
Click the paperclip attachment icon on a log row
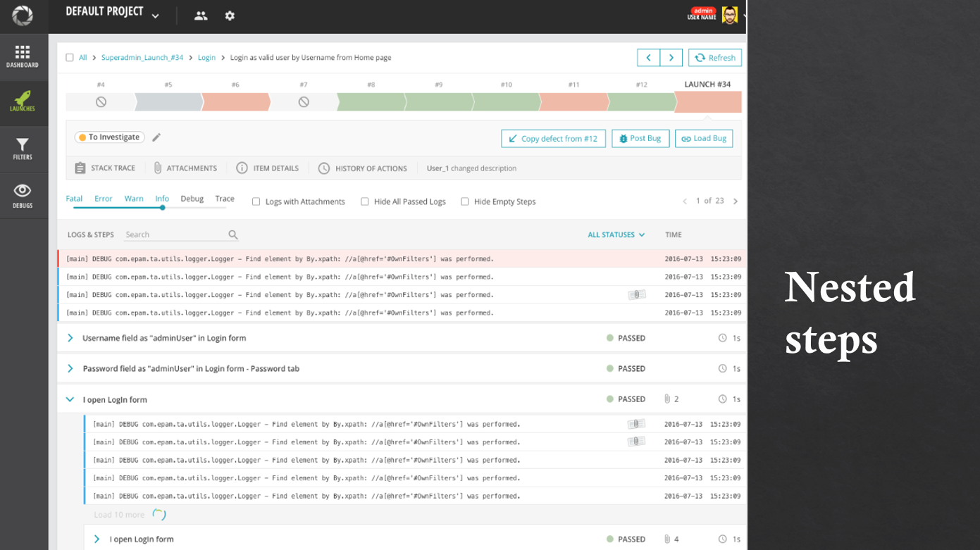point(636,294)
